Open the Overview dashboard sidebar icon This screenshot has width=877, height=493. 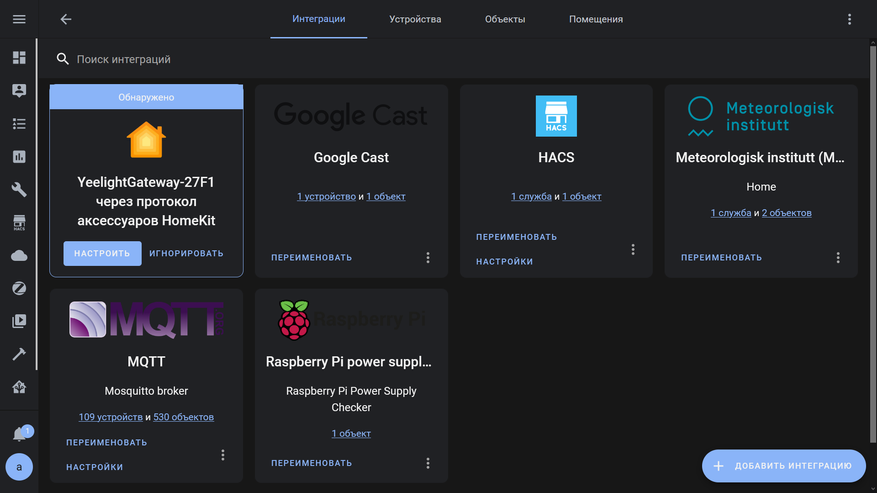tap(19, 58)
